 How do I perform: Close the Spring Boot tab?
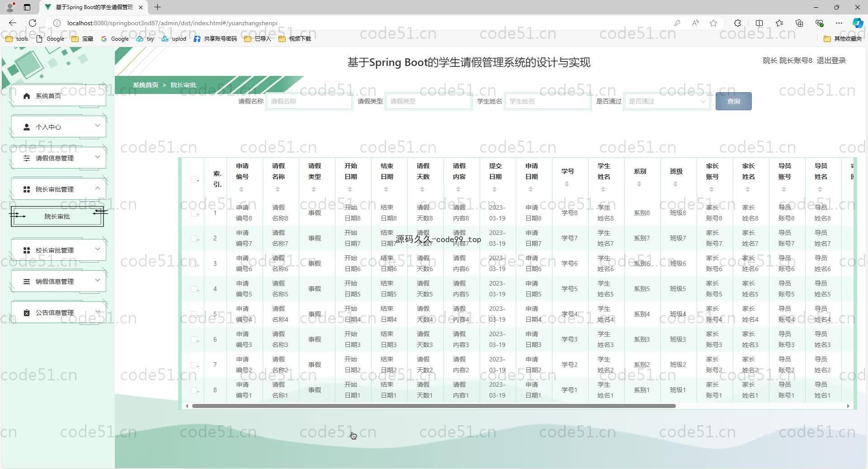click(141, 7)
